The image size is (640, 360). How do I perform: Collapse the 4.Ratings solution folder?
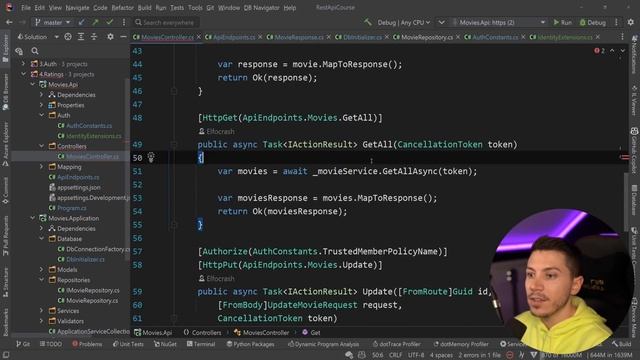point(23,74)
